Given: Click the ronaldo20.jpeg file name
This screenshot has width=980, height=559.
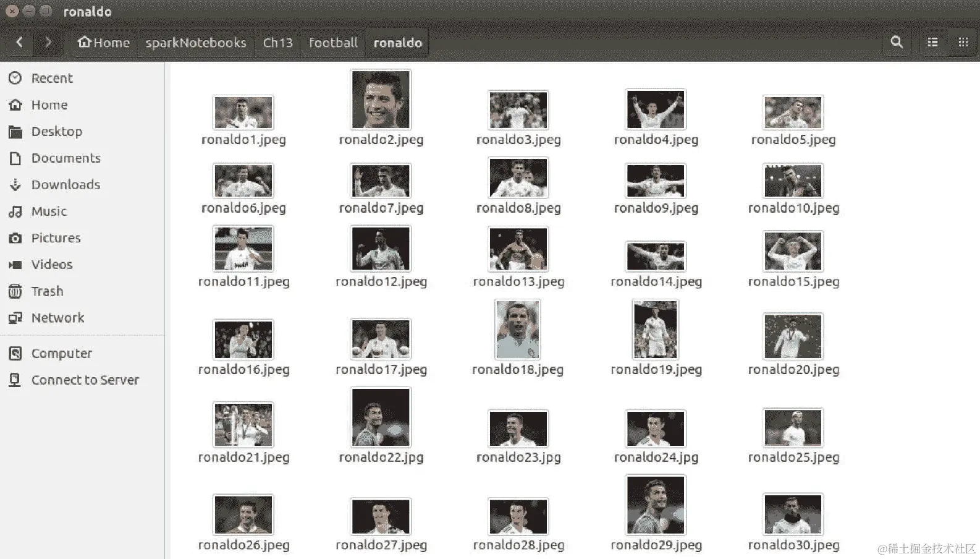Looking at the screenshot, I should [x=793, y=369].
